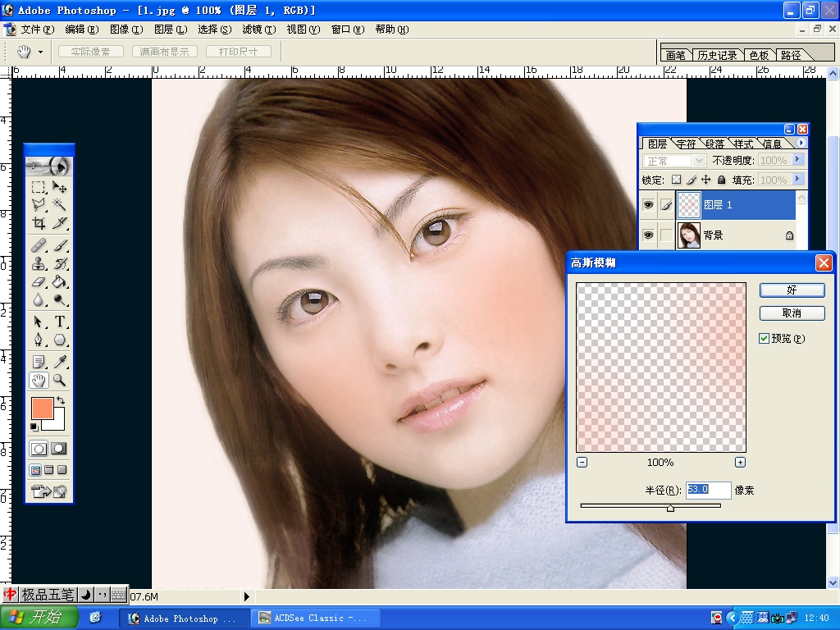The height and width of the screenshot is (630, 840).
Task: Choose Standard Screen mode
Action: pos(35,470)
